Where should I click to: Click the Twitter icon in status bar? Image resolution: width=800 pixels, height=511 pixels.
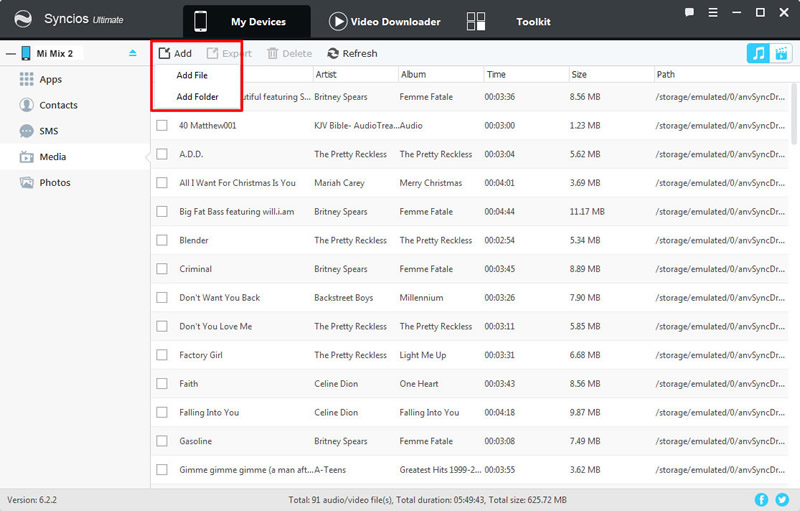tap(782, 500)
